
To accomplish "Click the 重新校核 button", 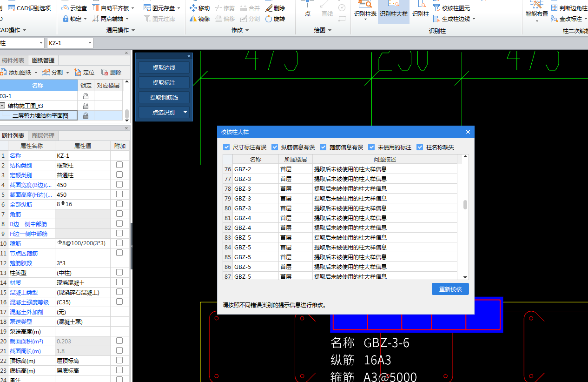I will point(450,289).
